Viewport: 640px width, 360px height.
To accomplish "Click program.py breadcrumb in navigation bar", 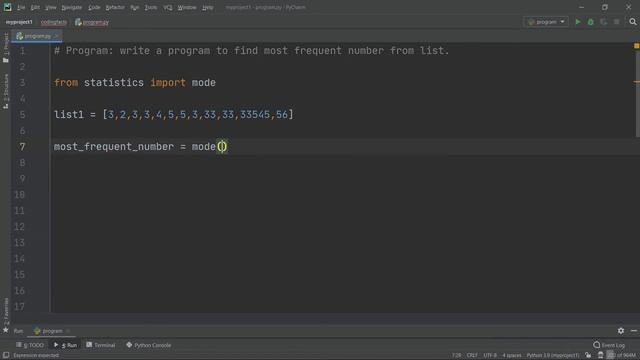I will (x=92, y=22).
